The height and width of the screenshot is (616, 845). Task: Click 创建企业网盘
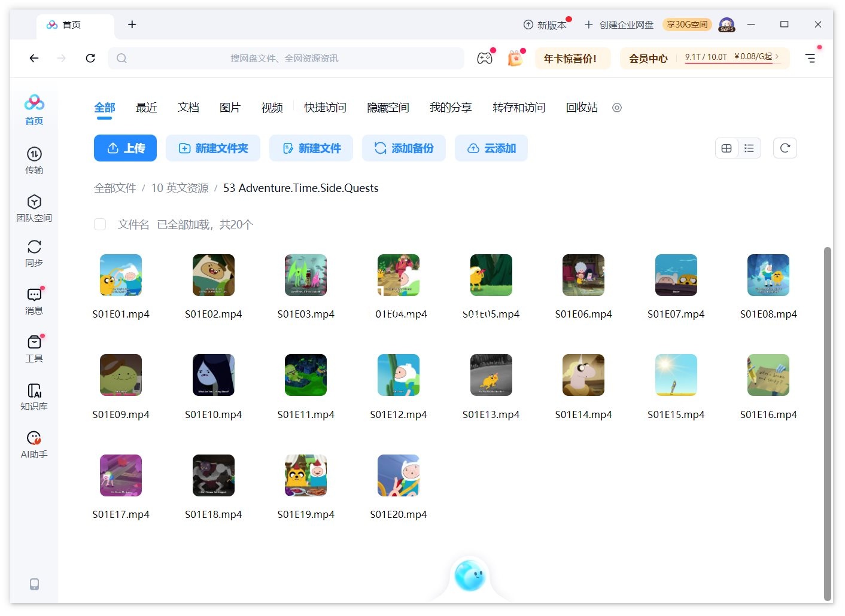pyautogui.click(x=619, y=25)
